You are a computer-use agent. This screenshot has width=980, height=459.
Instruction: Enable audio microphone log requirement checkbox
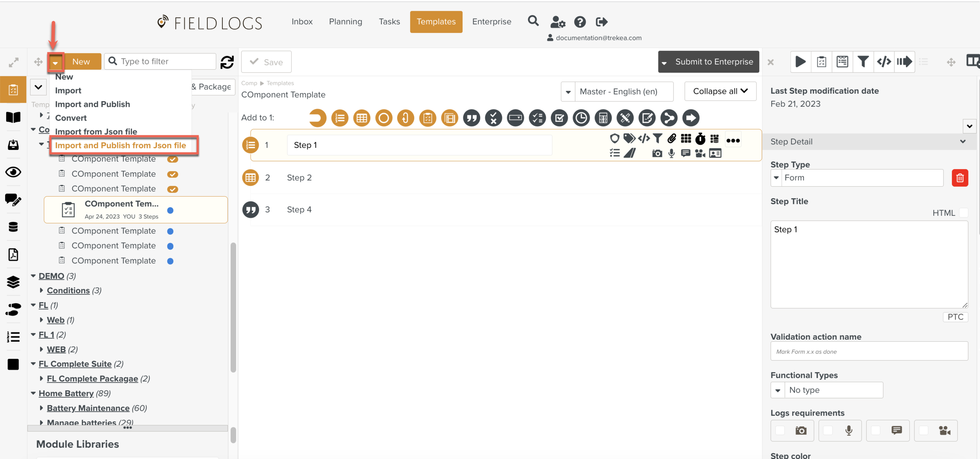point(828,430)
